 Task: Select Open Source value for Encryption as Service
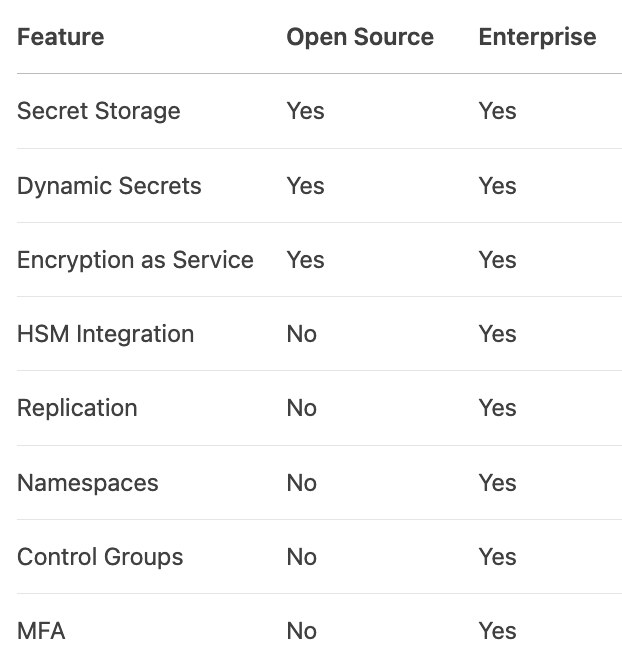coord(305,260)
